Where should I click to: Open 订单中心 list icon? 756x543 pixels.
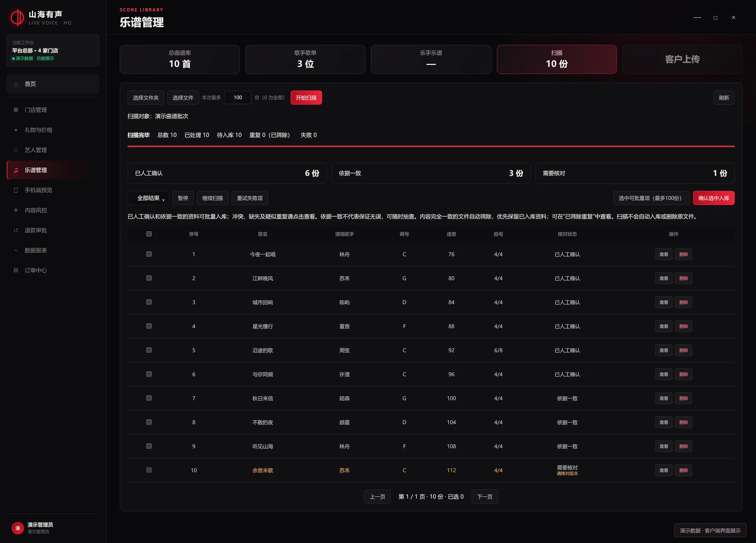[16, 270]
